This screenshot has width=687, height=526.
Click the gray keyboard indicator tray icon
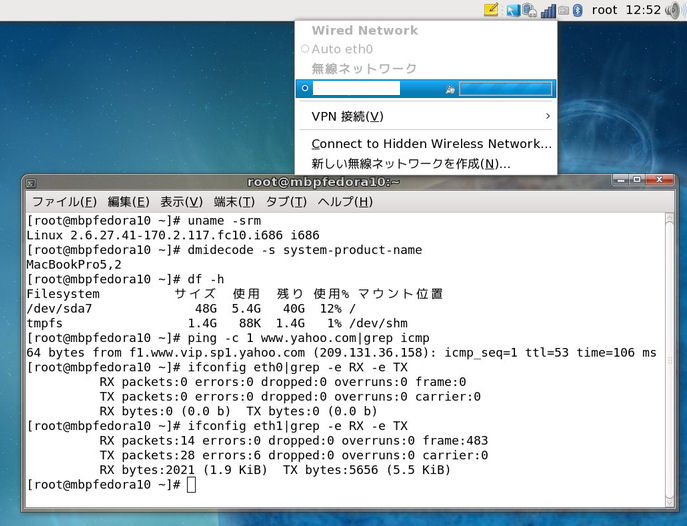[564, 11]
